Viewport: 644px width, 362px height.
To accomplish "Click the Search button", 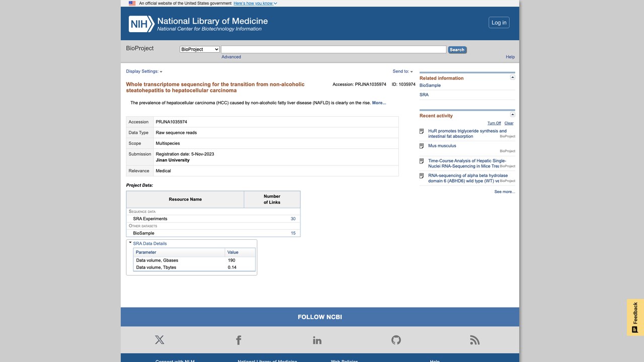I will 457,50.
